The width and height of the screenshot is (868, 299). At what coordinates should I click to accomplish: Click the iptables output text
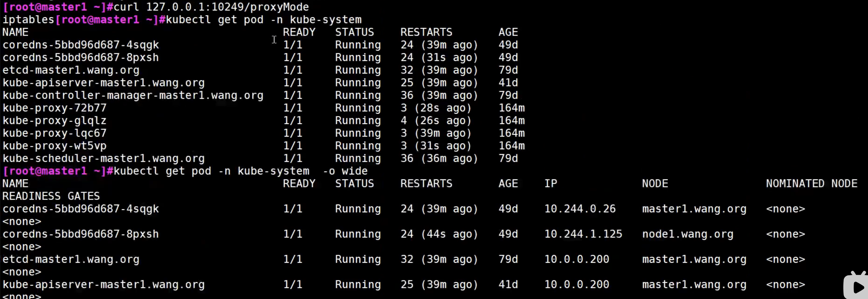click(x=28, y=20)
